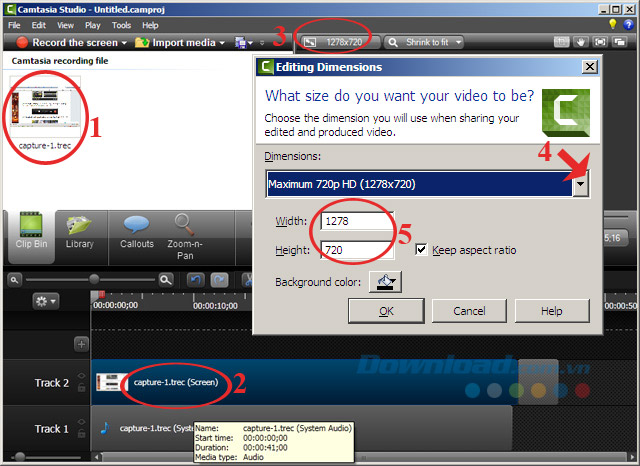Open the Callouts tab
The image size is (640, 466).
click(137, 231)
